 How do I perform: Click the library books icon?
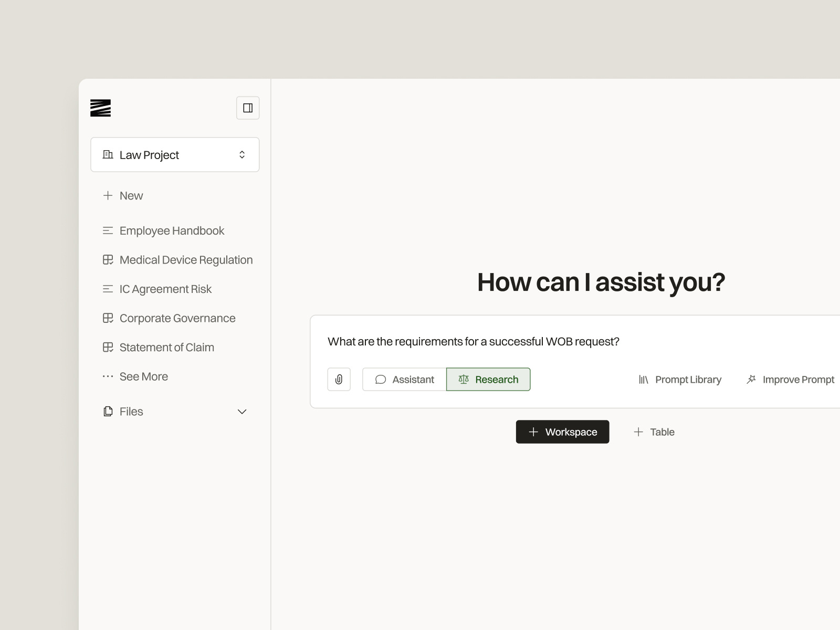pyautogui.click(x=644, y=380)
